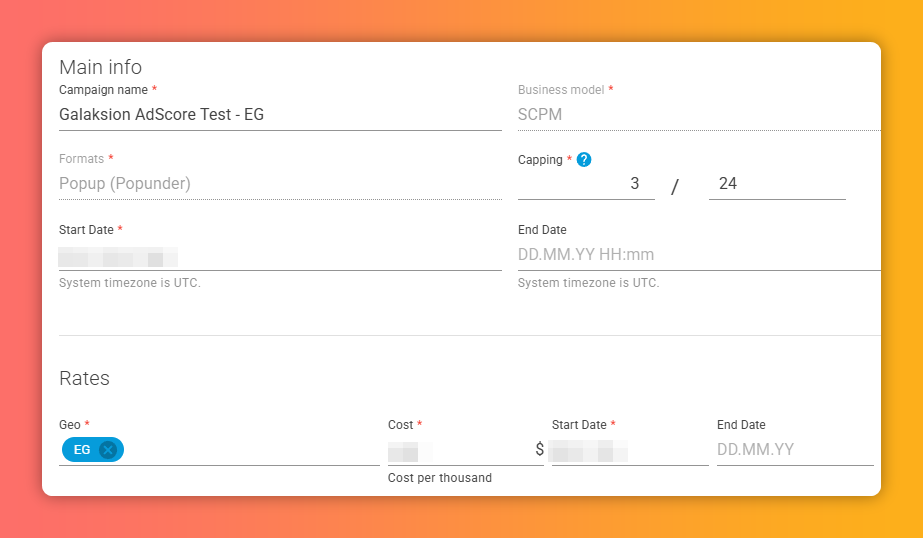This screenshot has height=538, width=923.
Task: Click the Capping count field showing 3
Action: click(586, 184)
